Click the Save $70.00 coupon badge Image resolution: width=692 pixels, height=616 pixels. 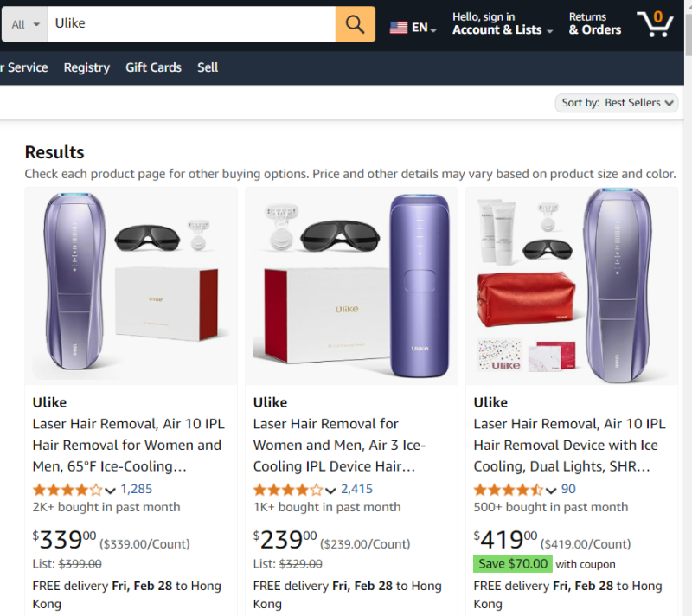[x=513, y=563]
